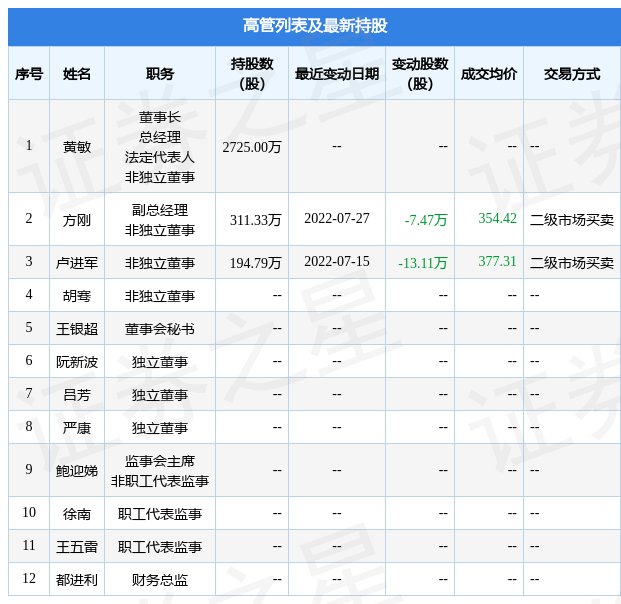Select the name 黄敏
Image resolution: width=621 pixels, height=604 pixels.
77,147
